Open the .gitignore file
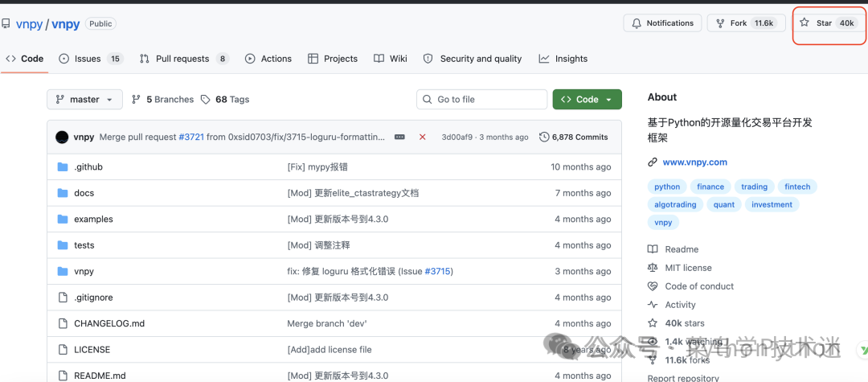Viewport: 868px width, 382px height. [x=93, y=298]
